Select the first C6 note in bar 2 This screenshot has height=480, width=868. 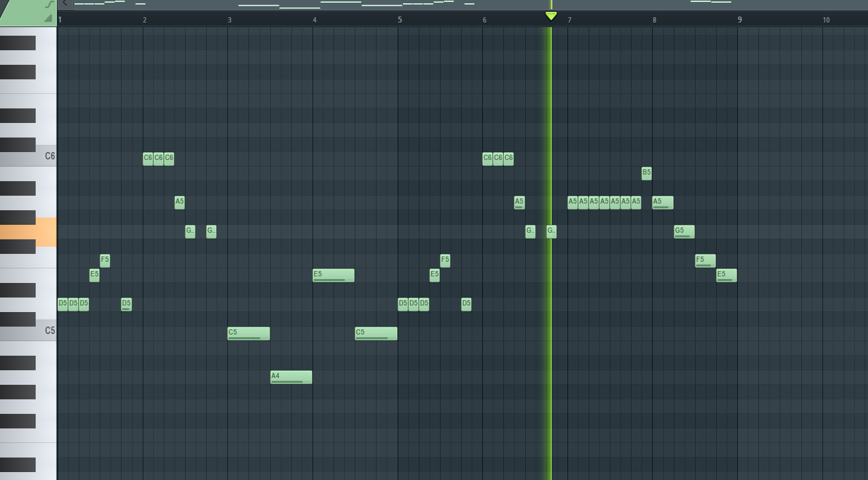click(x=147, y=158)
